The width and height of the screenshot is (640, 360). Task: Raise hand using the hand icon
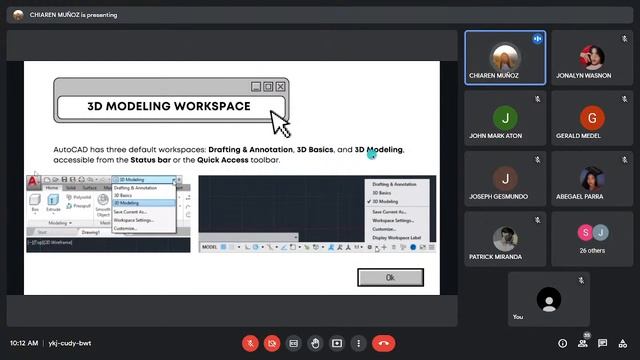pyautogui.click(x=315, y=343)
